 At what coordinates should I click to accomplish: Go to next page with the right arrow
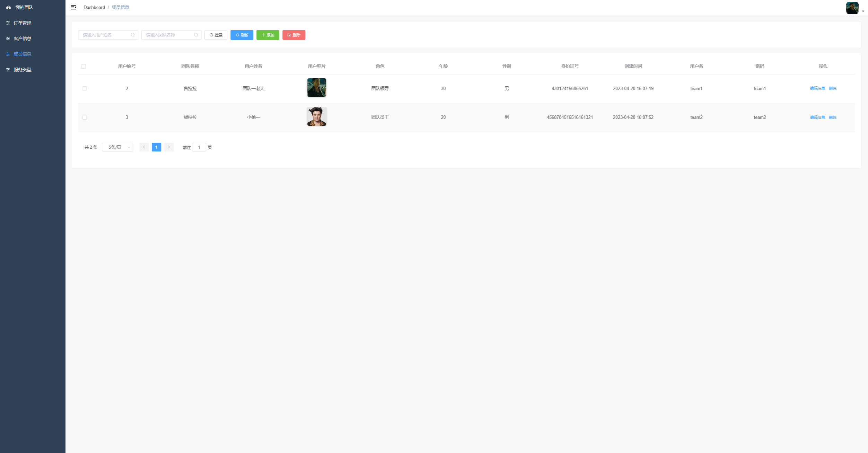click(169, 147)
